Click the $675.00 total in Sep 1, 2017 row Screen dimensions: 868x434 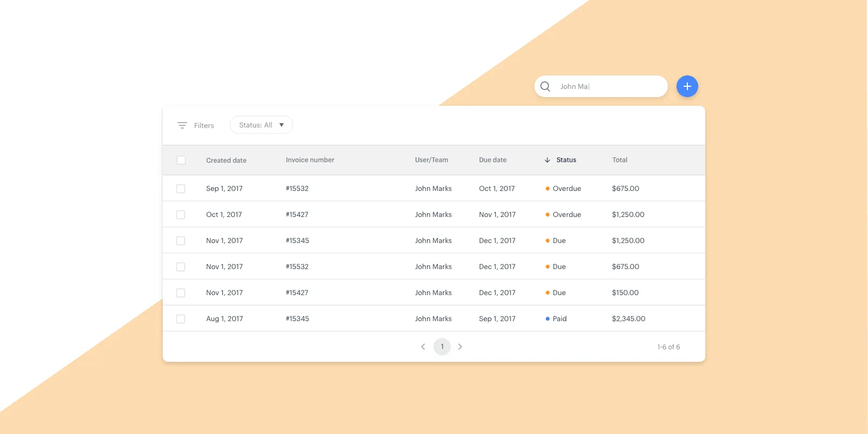(626, 189)
